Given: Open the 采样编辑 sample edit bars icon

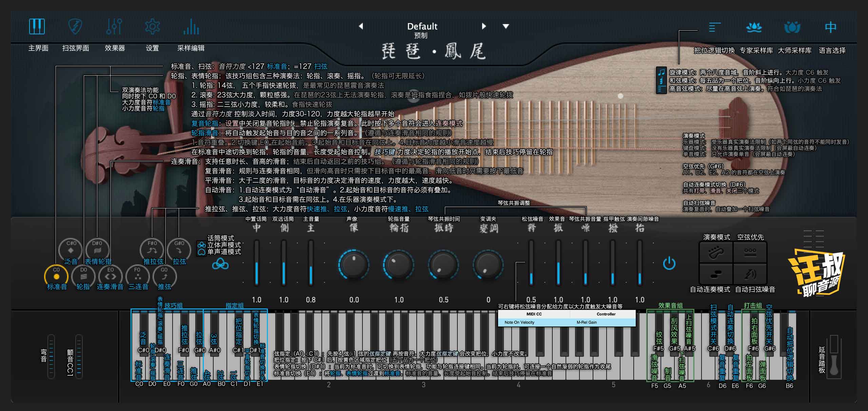Looking at the screenshot, I should (x=191, y=26).
